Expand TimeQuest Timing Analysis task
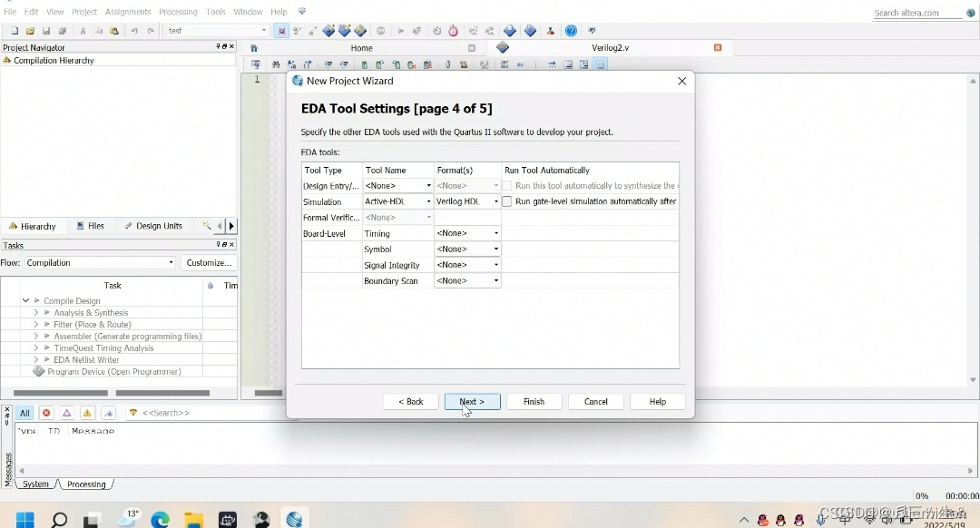980x528 pixels. (35, 348)
